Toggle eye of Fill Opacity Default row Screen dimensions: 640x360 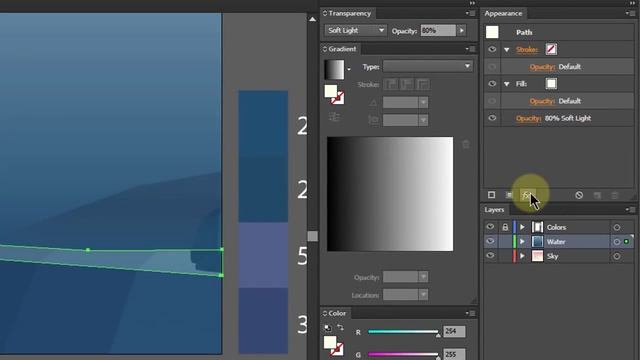tap(492, 101)
